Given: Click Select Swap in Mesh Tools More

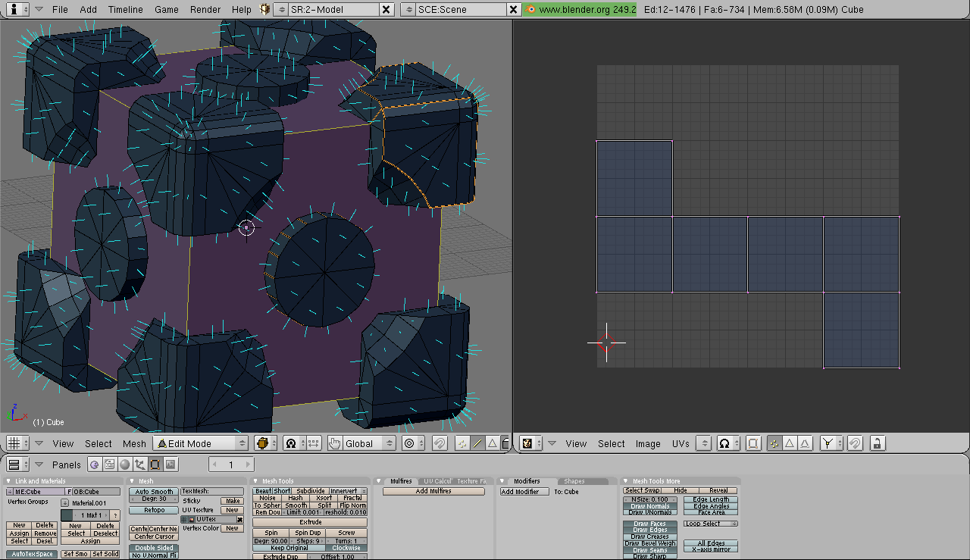Looking at the screenshot, I should pyautogui.click(x=643, y=490).
